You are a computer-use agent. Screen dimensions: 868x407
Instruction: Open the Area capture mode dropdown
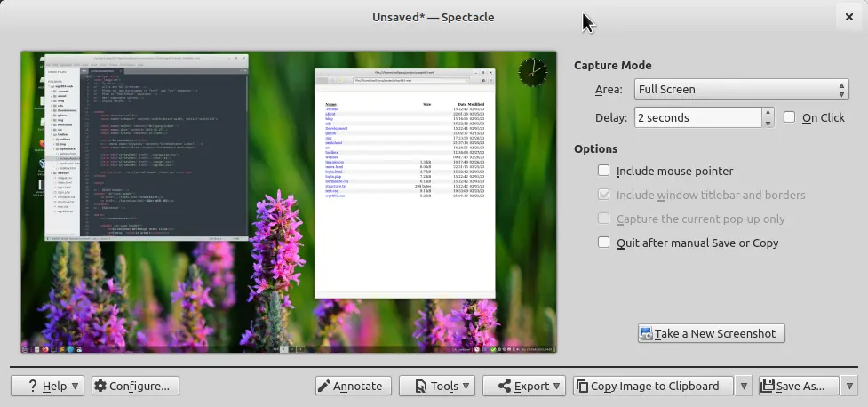[x=741, y=89]
